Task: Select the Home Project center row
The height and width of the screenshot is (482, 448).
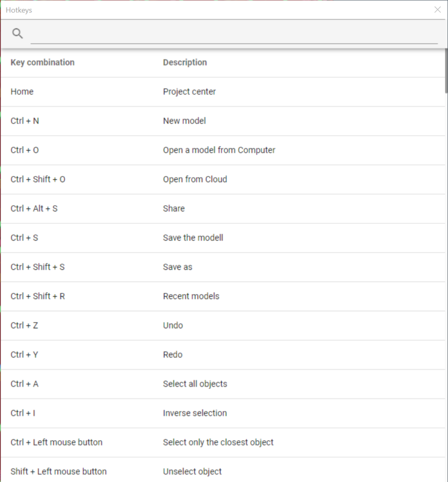Action: point(223,92)
